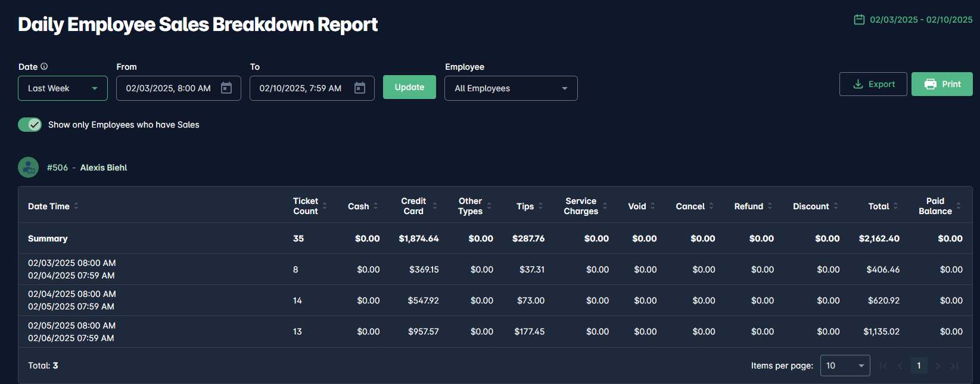Click the calendar icon beside the date range header
This screenshot has width=980, height=384.
coord(859,20)
